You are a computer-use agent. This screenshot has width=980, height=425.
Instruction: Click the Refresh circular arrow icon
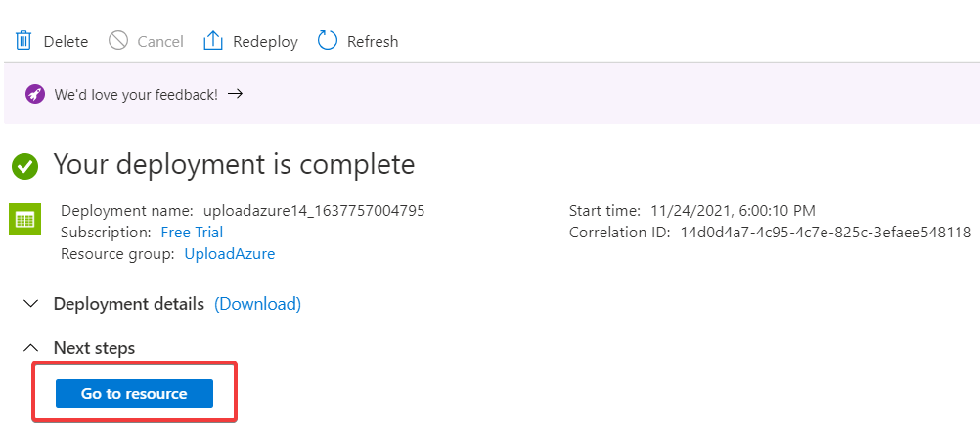[x=328, y=41]
